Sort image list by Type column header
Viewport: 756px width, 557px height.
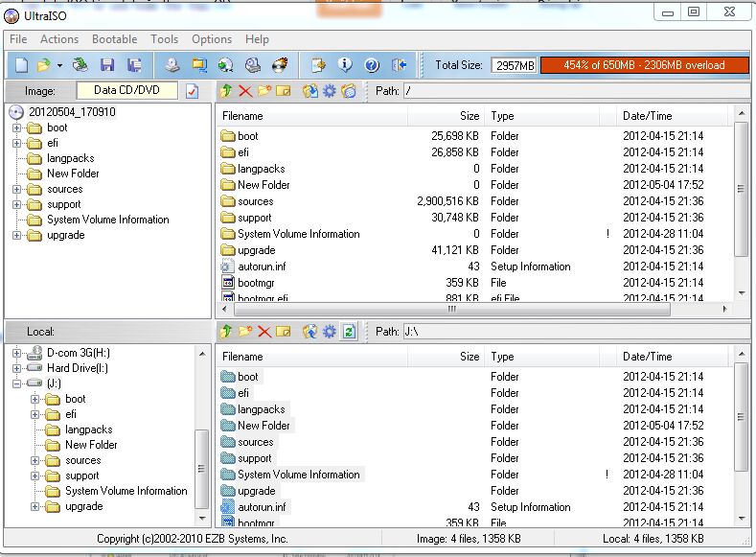pos(542,116)
